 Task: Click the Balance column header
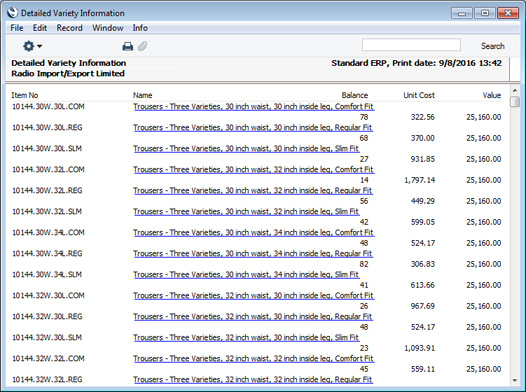[x=355, y=95]
